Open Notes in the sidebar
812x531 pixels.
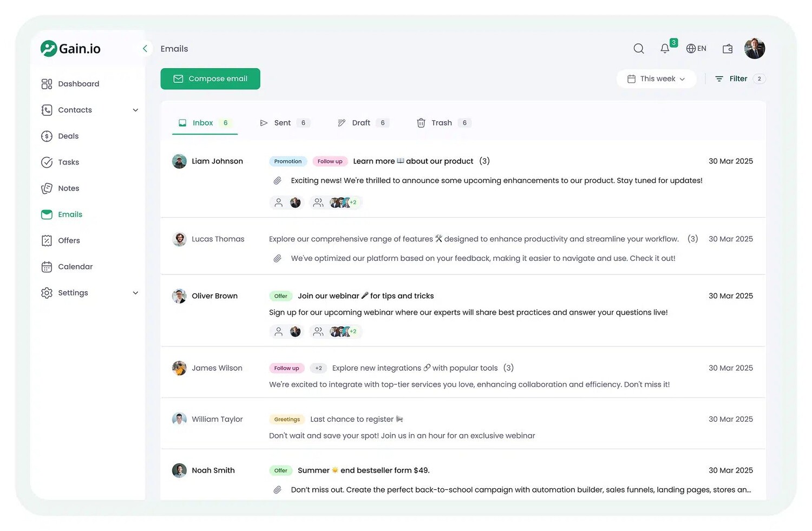click(68, 188)
